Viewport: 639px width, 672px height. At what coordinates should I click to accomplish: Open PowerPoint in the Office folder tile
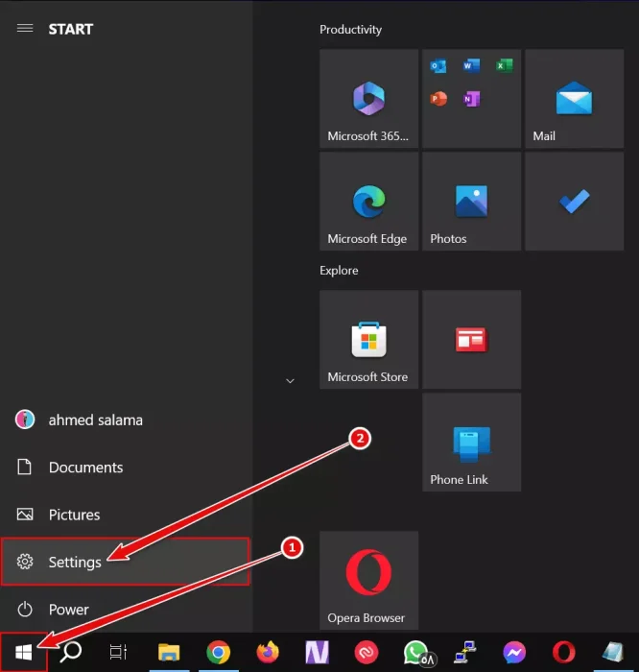[x=438, y=99]
